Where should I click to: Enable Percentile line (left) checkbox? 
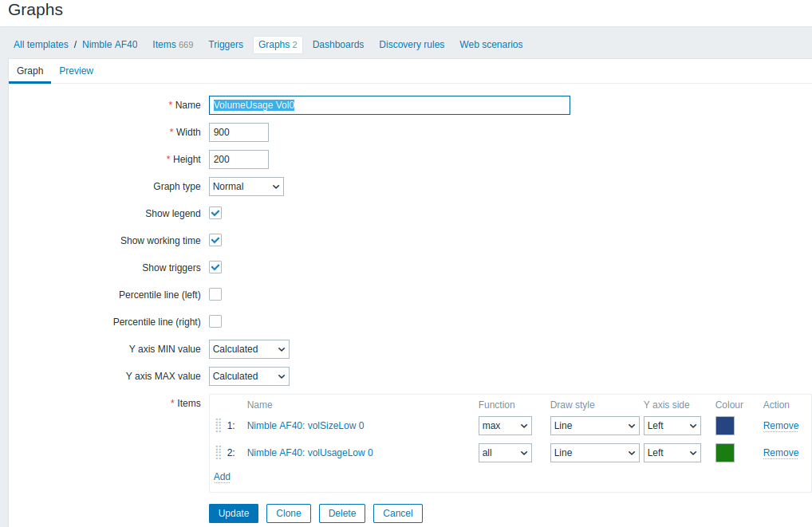click(x=215, y=295)
